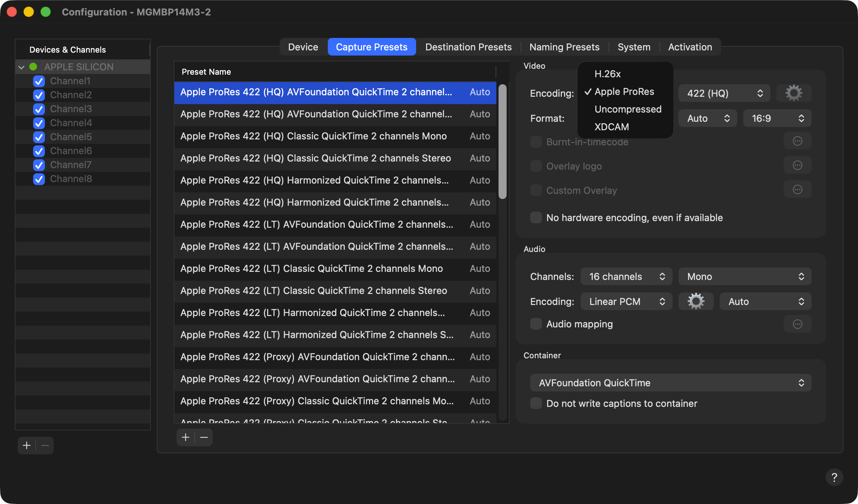The height and width of the screenshot is (504, 858).
Task: Uncheck the Channel3 checkbox
Action: [x=39, y=109]
